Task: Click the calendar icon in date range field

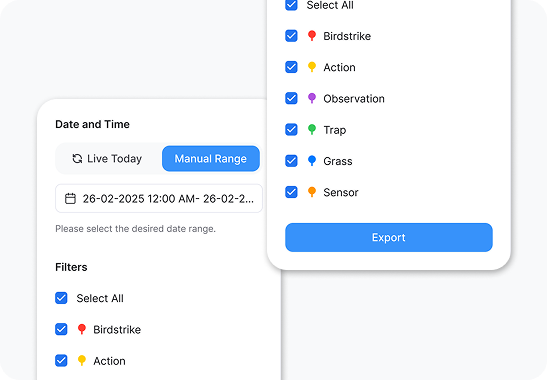Action: pyautogui.click(x=70, y=198)
